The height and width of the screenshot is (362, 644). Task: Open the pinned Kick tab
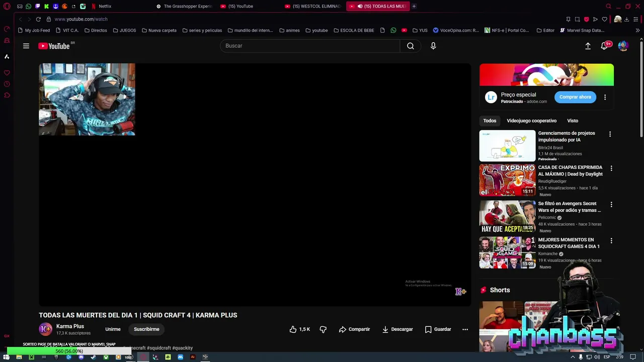coord(46,6)
